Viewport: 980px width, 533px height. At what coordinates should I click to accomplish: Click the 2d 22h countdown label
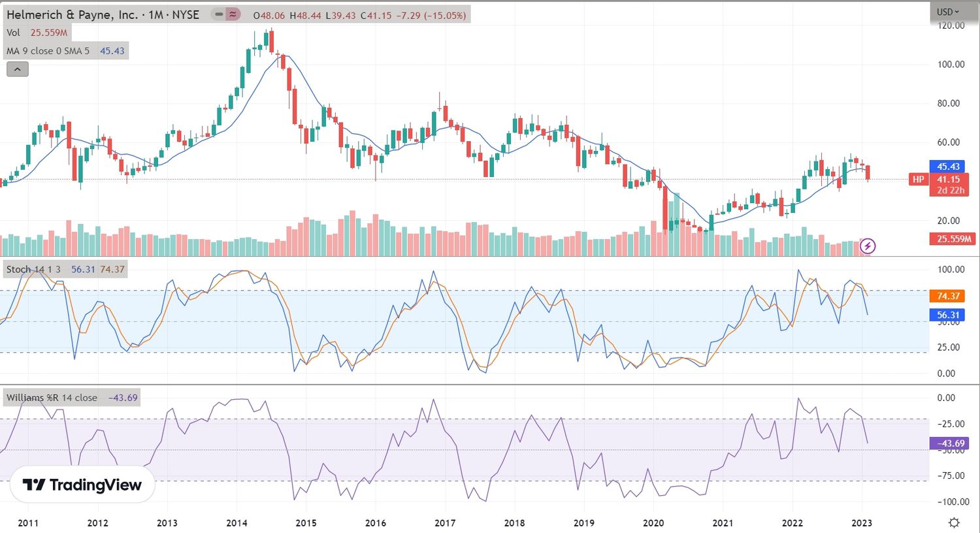coord(951,190)
